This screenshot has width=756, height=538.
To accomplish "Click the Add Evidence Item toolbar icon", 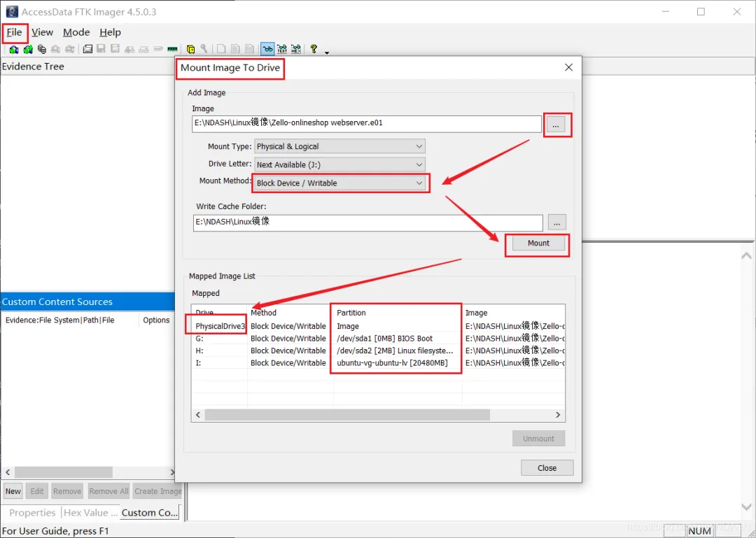I will coord(13,49).
